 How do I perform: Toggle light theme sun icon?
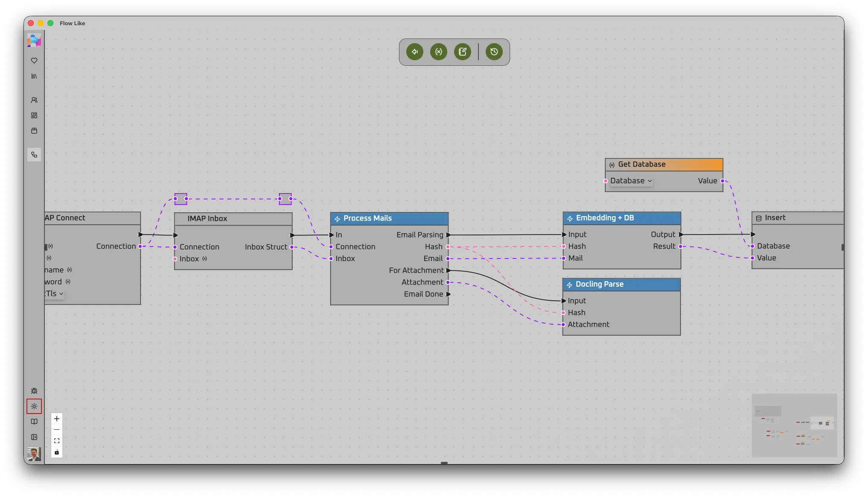(x=34, y=406)
